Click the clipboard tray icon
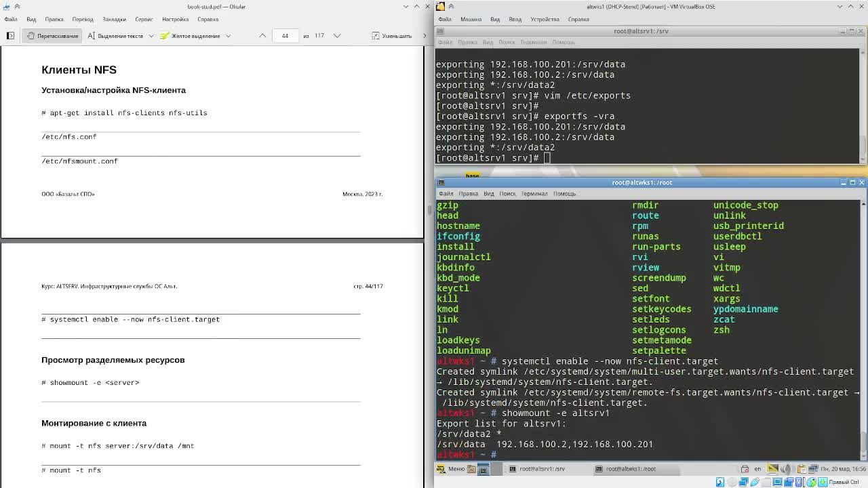Viewport: 868px width, 488px height. pyautogui.click(x=802, y=469)
